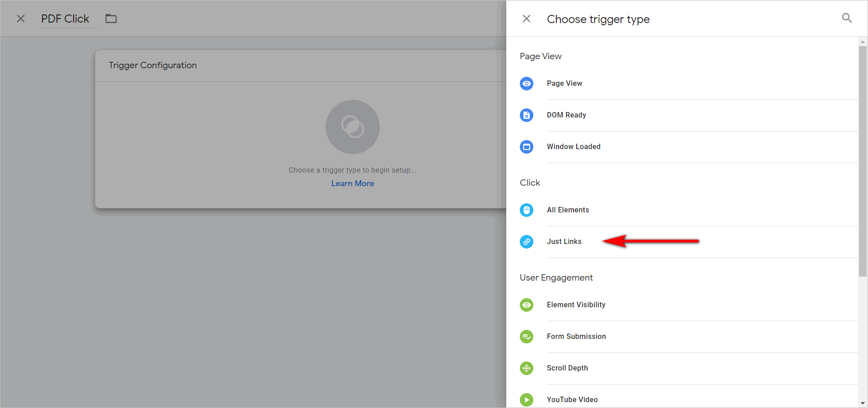This screenshot has height=408, width=868.
Task: Close the Choose trigger type panel
Action: [x=526, y=19]
